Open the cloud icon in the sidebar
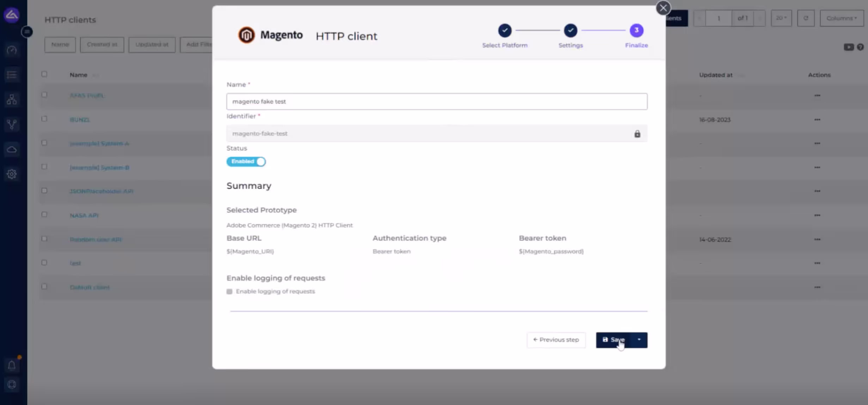 [12, 149]
